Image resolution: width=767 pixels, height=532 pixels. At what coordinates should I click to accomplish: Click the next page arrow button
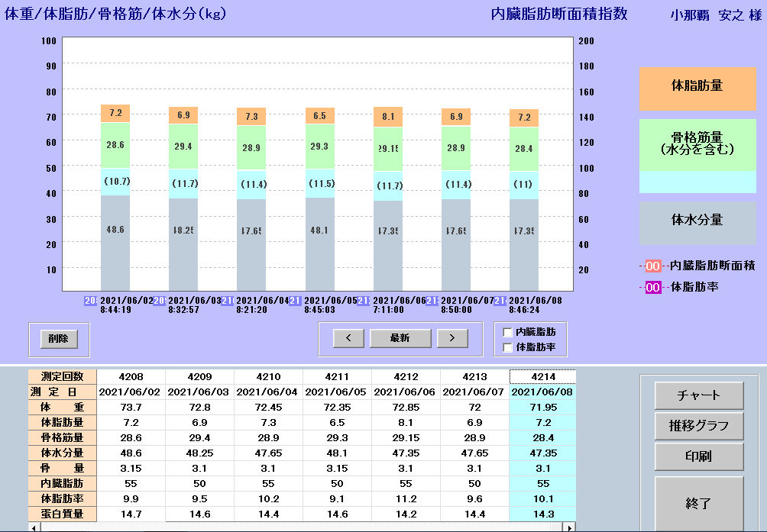point(452,338)
